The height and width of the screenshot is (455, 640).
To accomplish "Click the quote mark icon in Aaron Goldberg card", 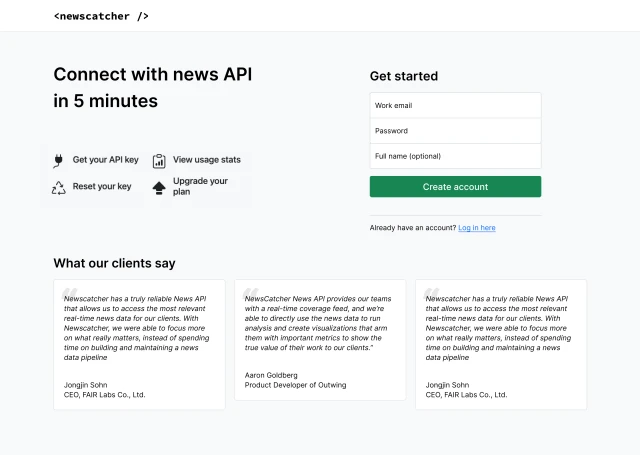I will click(x=251, y=293).
